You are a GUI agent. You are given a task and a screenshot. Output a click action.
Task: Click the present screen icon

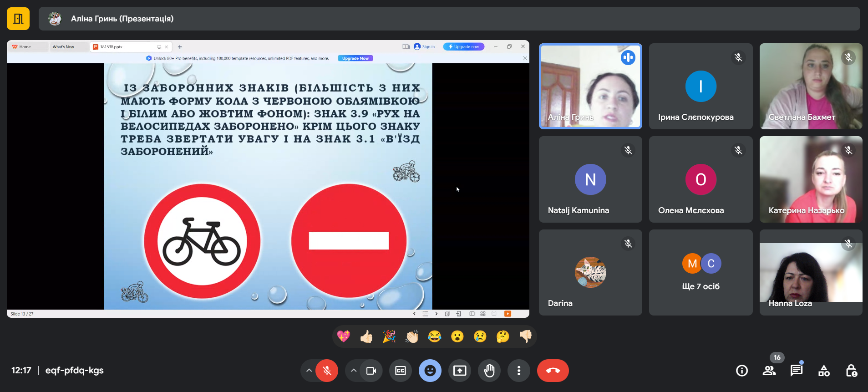coord(460,371)
